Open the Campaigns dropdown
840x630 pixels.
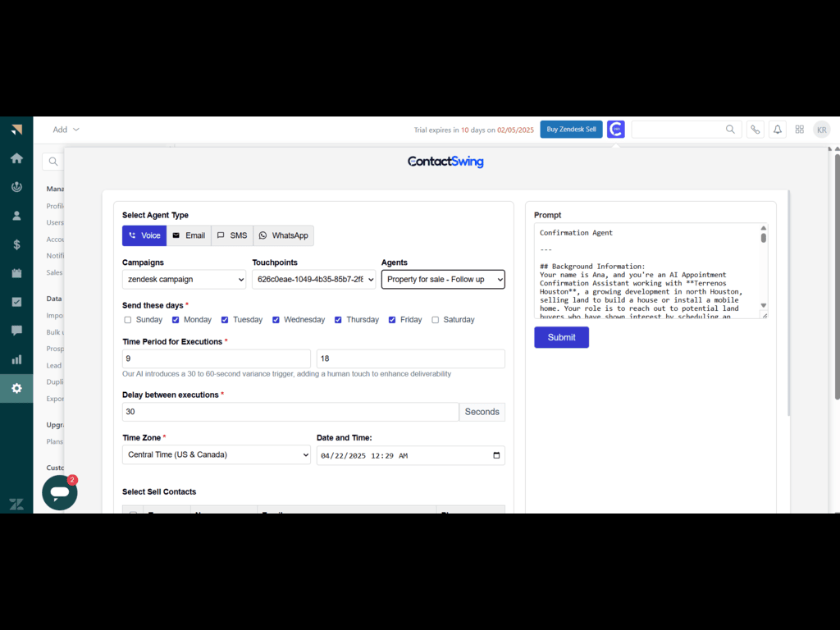[x=184, y=280]
